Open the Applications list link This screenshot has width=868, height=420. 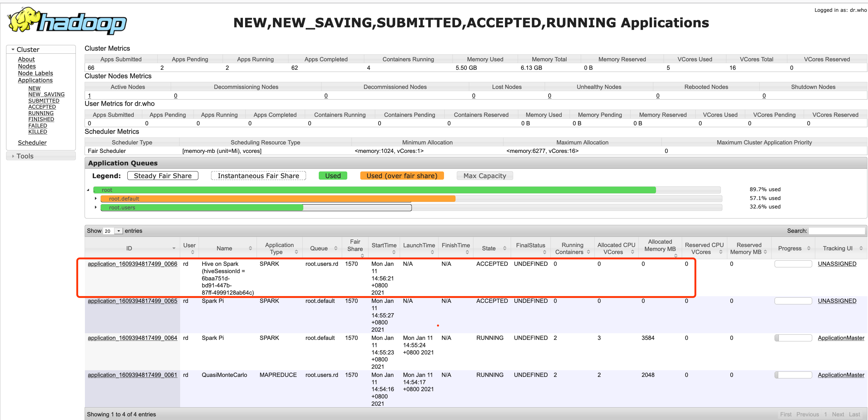pos(35,80)
